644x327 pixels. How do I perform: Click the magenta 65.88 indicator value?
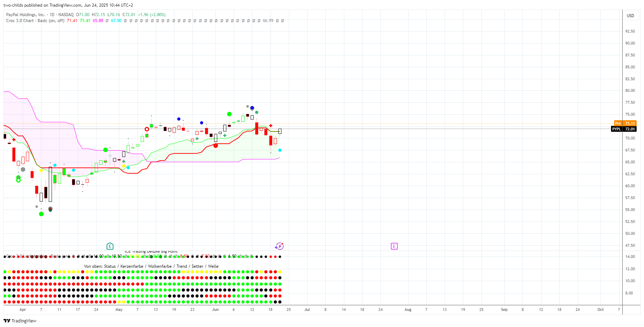(98, 21)
